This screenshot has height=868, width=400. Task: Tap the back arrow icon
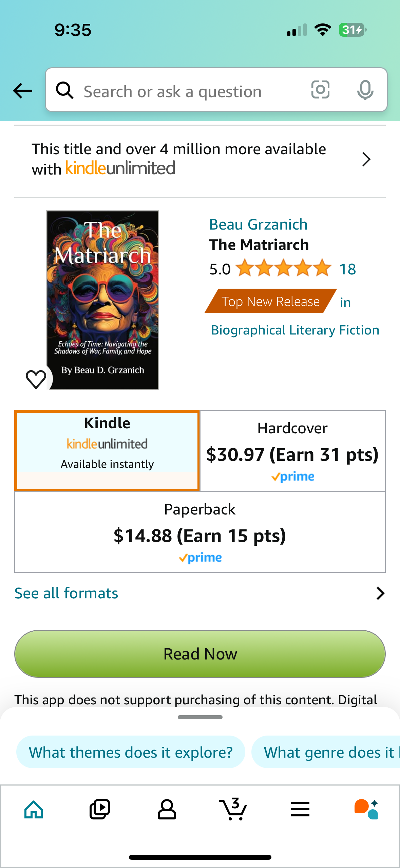(x=22, y=91)
